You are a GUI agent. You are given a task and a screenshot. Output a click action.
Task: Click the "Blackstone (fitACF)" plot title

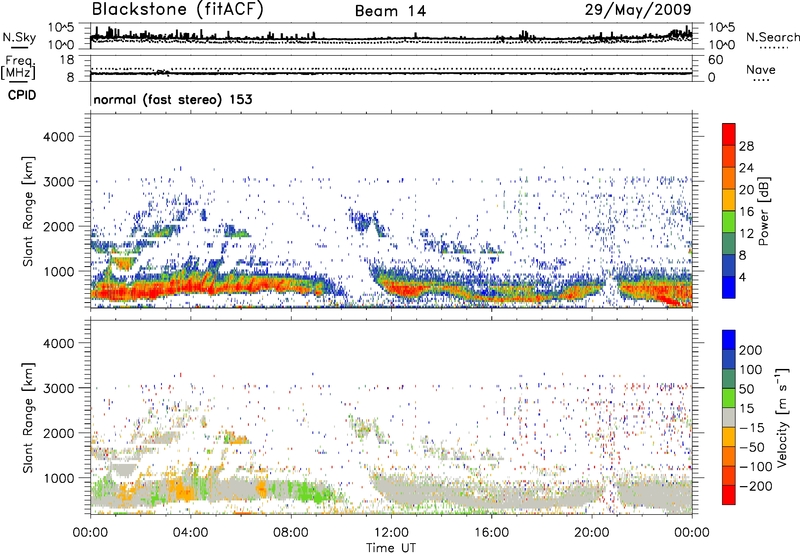tap(177, 9)
